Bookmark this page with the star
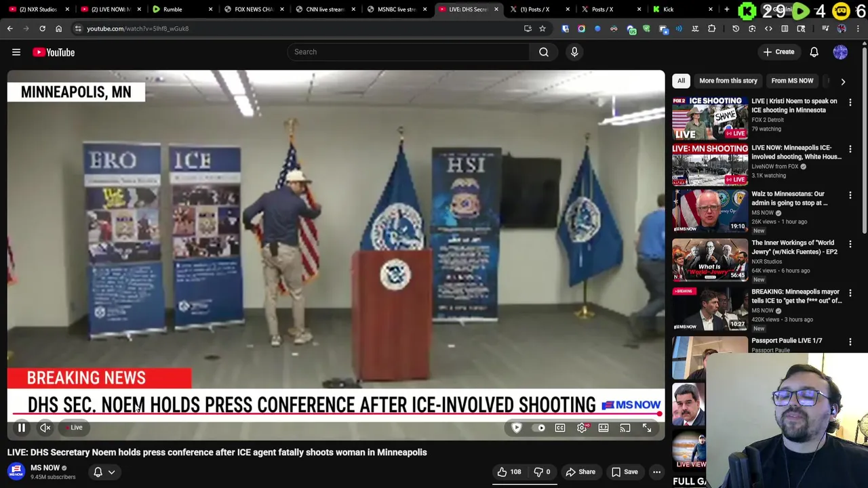 542,28
